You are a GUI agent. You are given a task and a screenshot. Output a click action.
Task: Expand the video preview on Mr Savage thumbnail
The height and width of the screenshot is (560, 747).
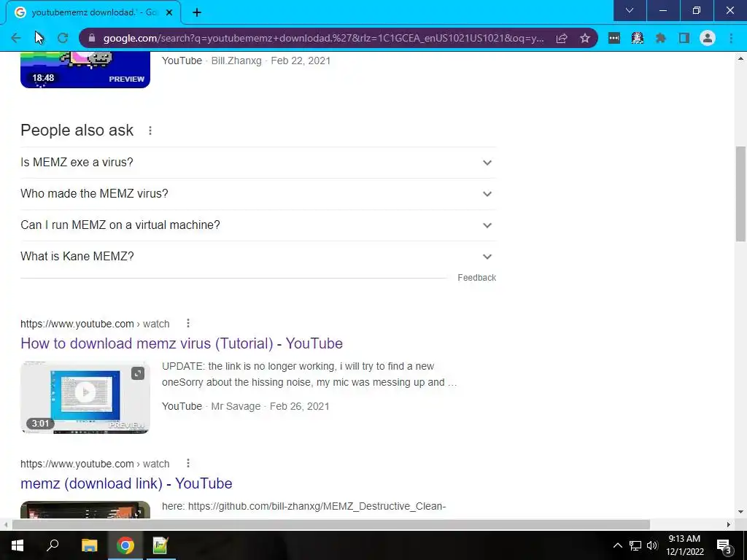[138, 373]
